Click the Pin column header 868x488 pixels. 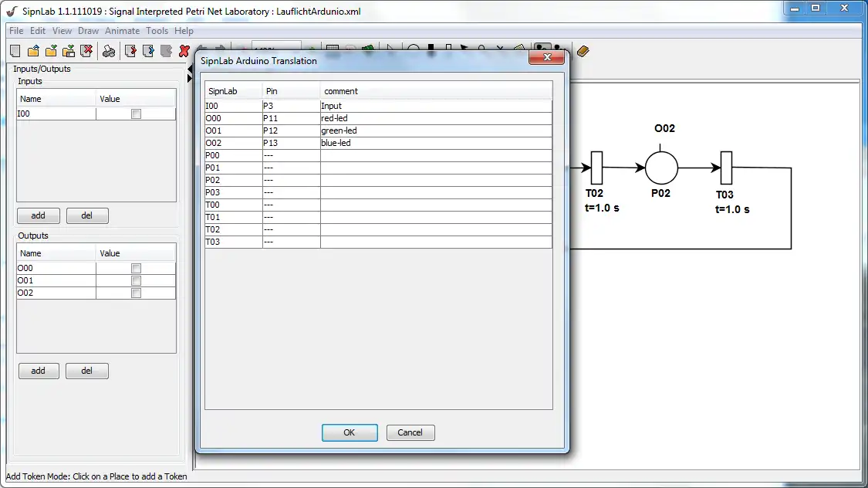291,91
